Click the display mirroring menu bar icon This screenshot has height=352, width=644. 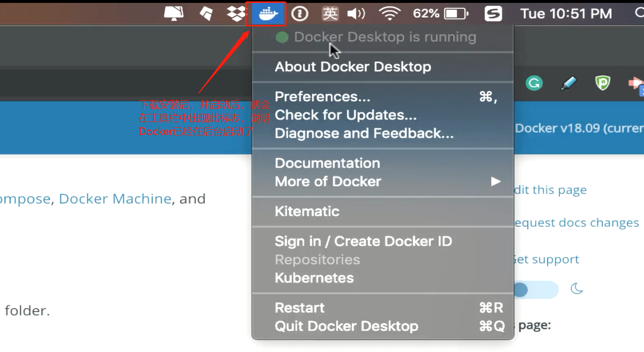pos(173,13)
